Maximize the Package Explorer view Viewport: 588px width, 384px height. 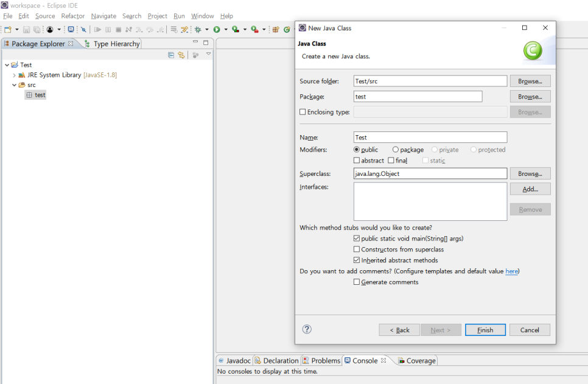click(206, 43)
